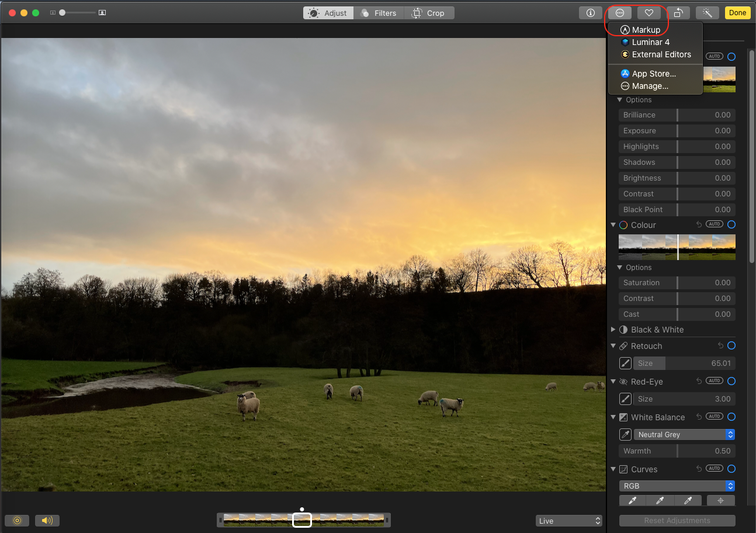Select the black point eyedropper under Curves
The height and width of the screenshot is (533, 756).
click(x=632, y=500)
